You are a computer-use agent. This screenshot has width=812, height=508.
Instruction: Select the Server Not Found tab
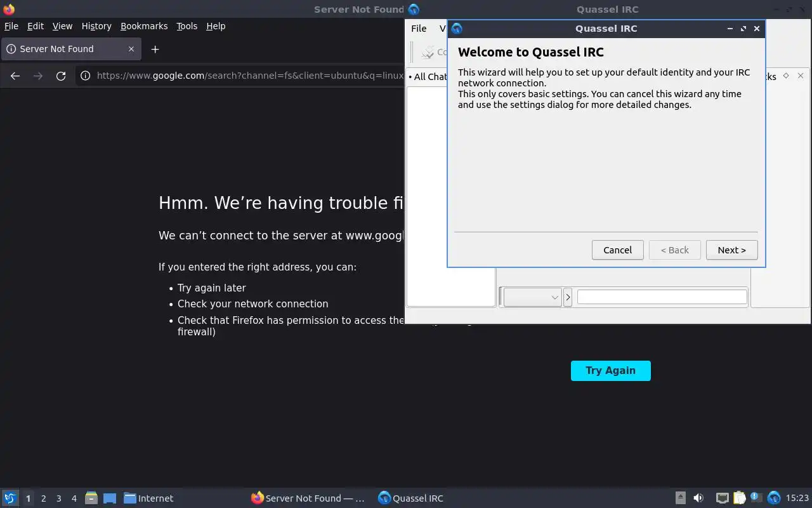click(70, 49)
